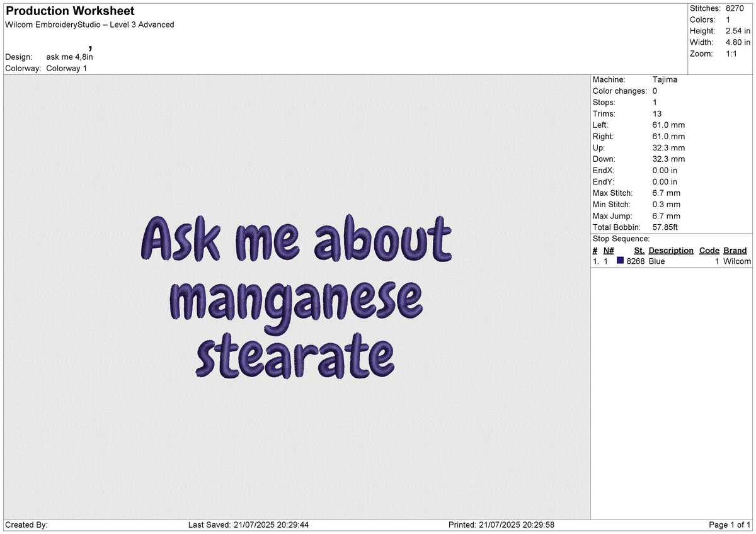This screenshot has width=756, height=534.
Task: Click the 'Printed' timestamp in footer
Action: coord(501,525)
